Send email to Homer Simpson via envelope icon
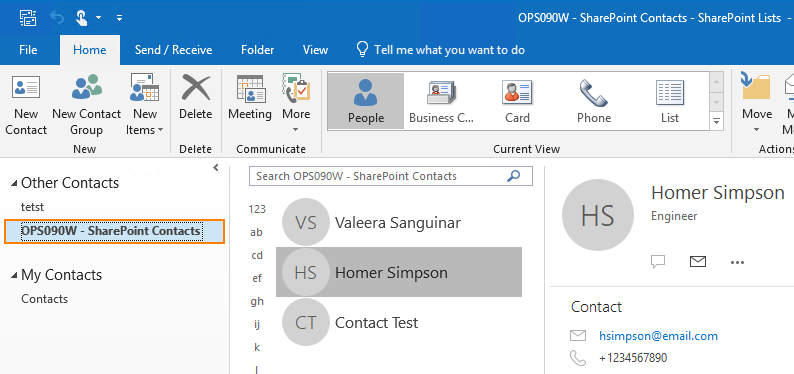The width and height of the screenshot is (794, 374). coord(698,261)
